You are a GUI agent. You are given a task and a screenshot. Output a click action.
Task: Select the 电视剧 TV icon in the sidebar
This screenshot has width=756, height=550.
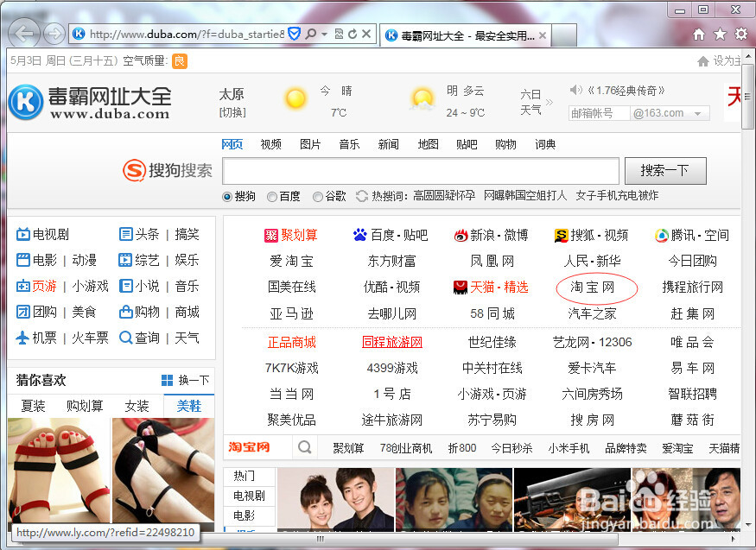[x=22, y=233]
